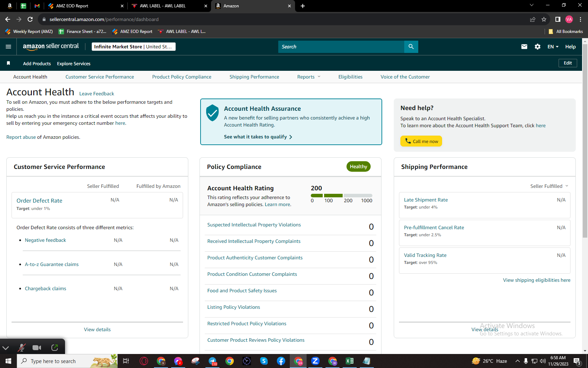Open the messages envelope icon

click(524, 47)
